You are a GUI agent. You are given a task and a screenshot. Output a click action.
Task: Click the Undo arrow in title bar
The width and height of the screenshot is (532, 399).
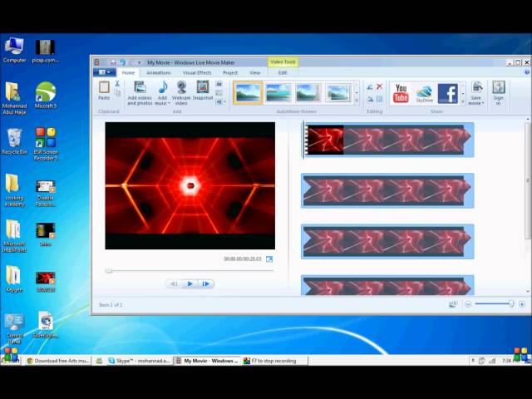click(123, 62)
